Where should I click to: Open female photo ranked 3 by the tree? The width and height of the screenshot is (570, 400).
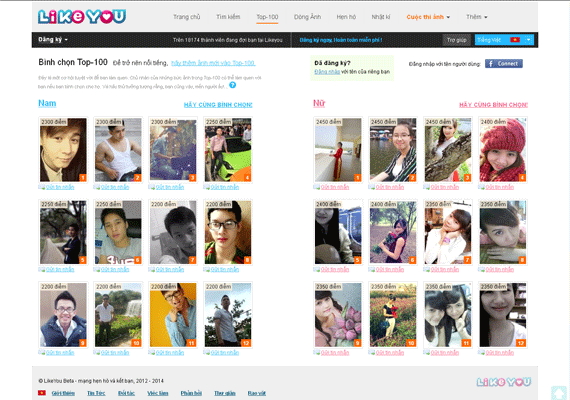pos(448,150)
